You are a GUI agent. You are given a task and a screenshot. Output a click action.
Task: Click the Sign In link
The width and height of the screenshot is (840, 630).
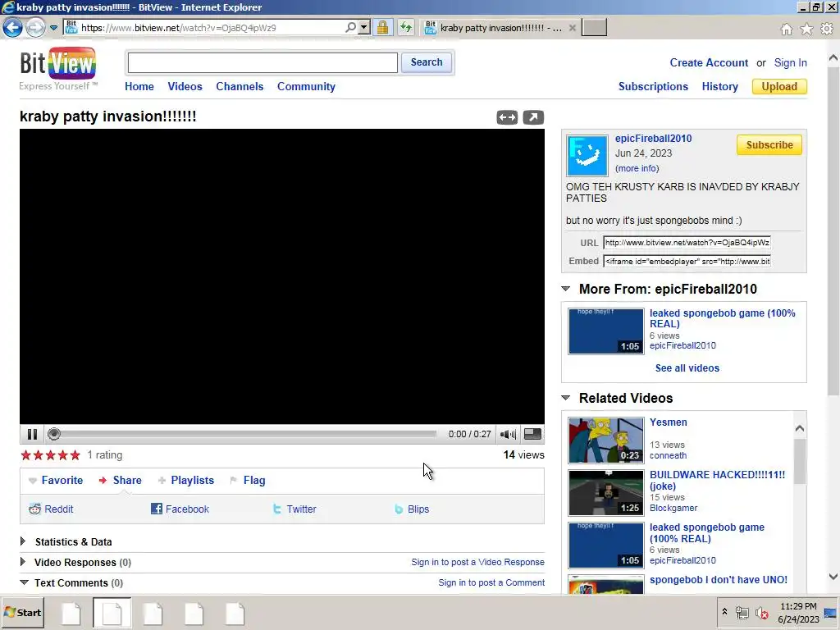point(790,62)
